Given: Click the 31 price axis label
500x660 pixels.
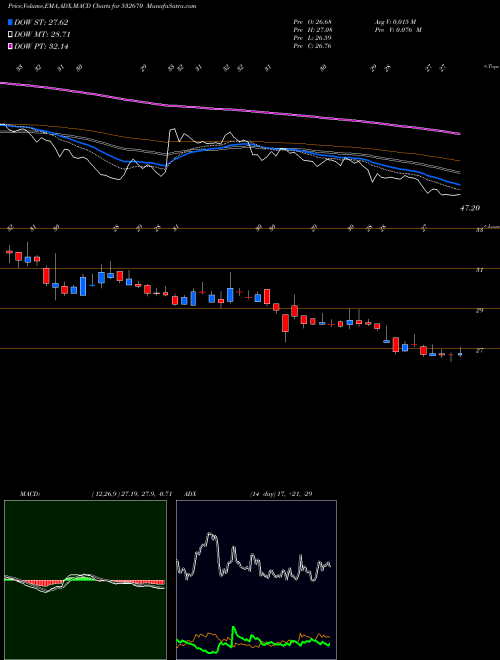Looking at the screenshot, I should [479, 270].
